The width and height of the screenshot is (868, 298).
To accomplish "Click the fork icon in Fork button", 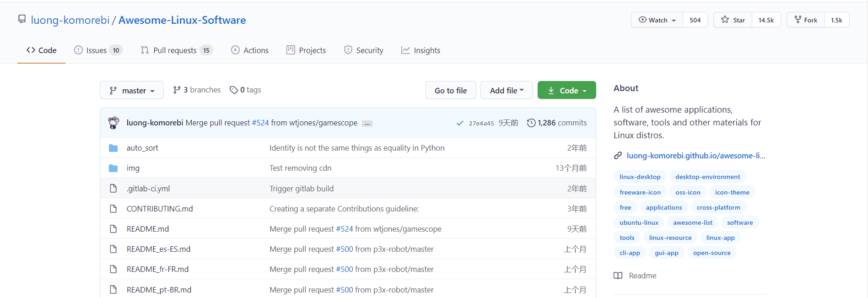I will coord(798,19).
